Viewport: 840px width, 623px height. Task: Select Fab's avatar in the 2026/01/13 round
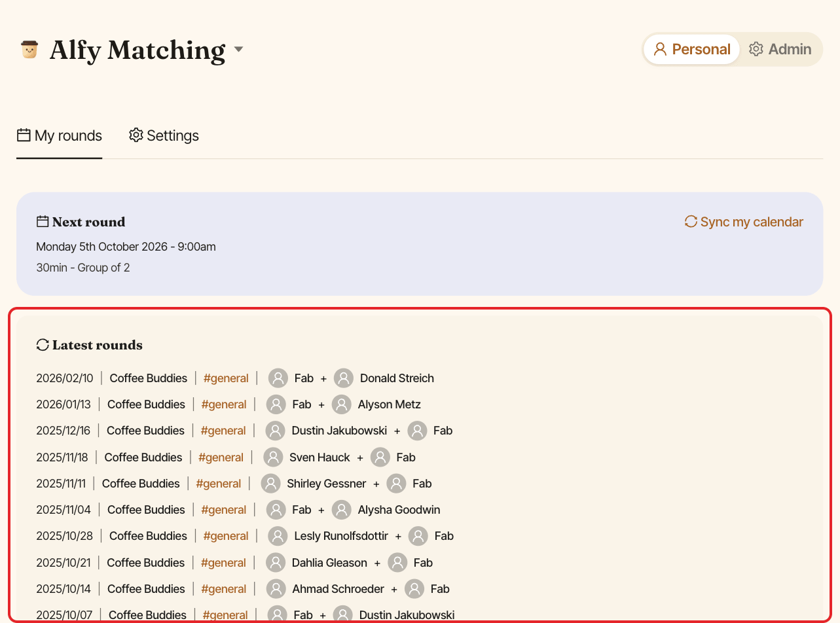pyautogui.click(x=276, y=404)
